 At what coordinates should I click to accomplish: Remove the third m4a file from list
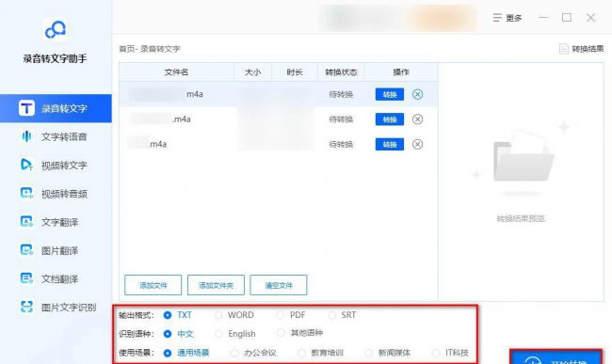pos(418,144)
